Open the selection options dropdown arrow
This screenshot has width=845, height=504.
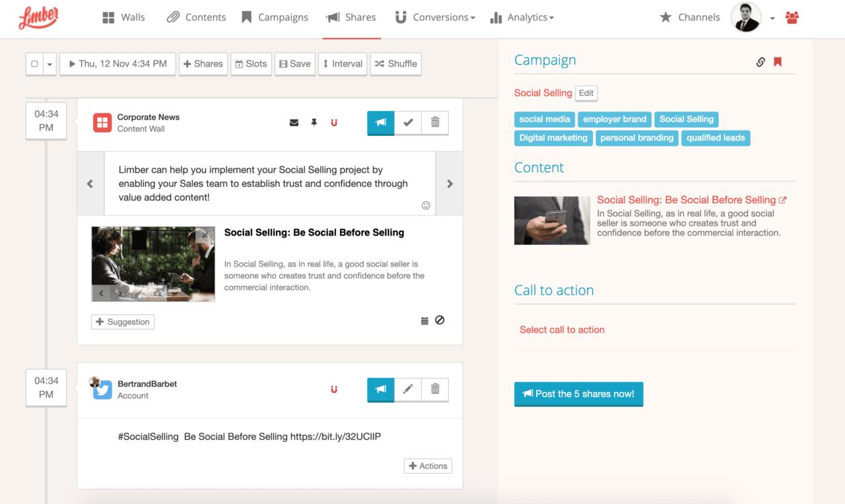pos(50,64)
